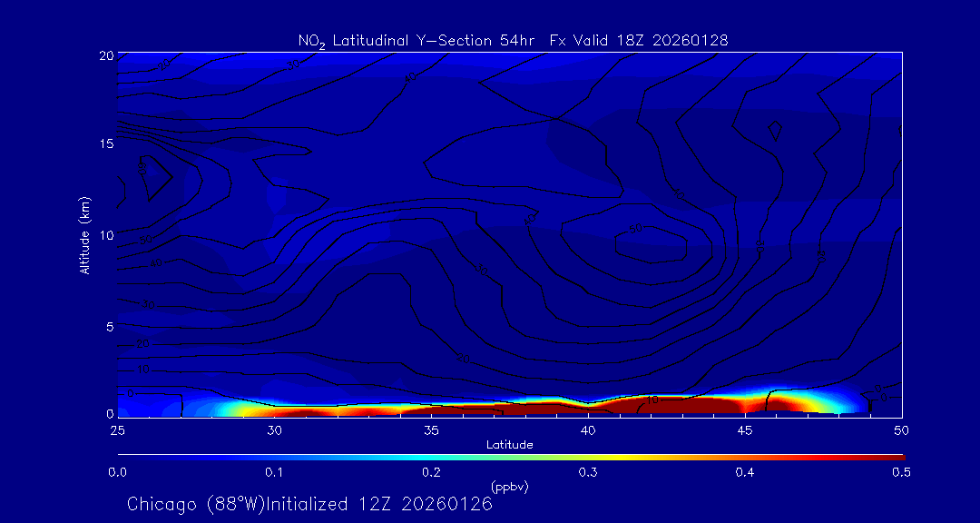The width and height of the screenshot is (980, 523).
Task: Click color scale value 0.4
Action: (x=745, y=473)
